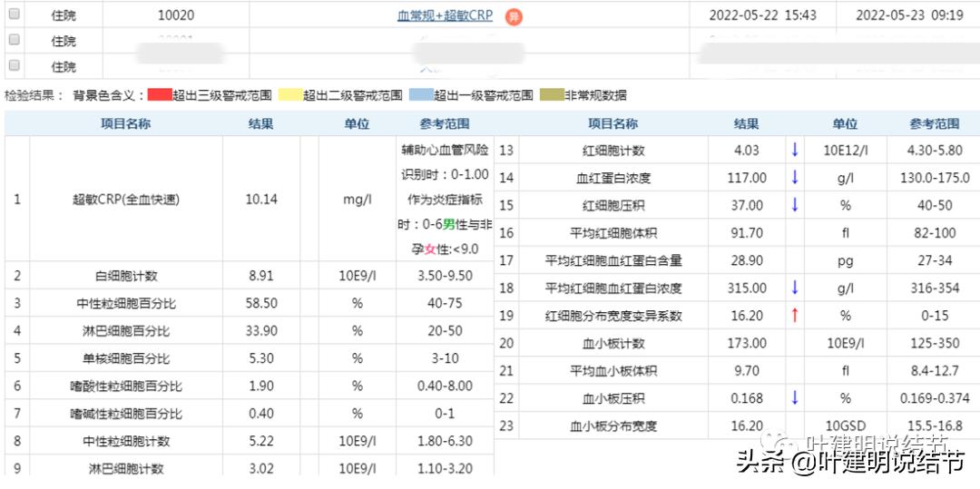Click the blue 超出一级警戒范围 legend swatch
The width and height of the screenshot is (980, 489).
click(x=421, y=95)
